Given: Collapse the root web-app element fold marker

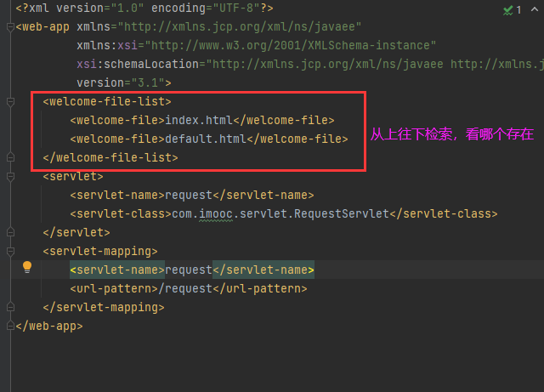Looking at the screenshot, I should click(10, 26).
